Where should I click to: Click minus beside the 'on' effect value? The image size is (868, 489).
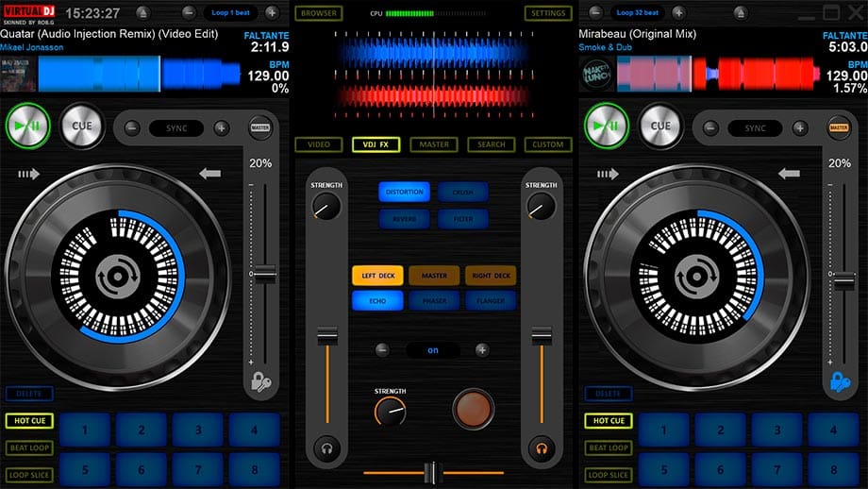(x=382, y=350)
